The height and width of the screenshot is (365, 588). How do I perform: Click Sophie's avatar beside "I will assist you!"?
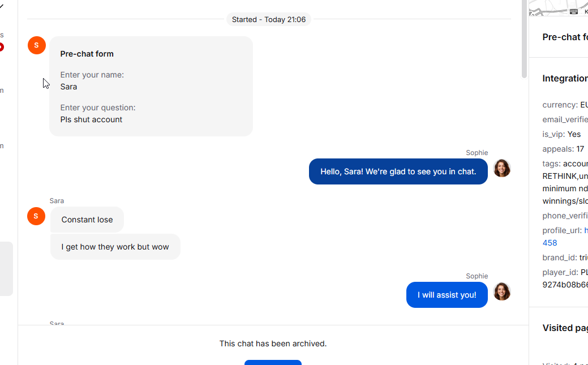pos(502,291)
